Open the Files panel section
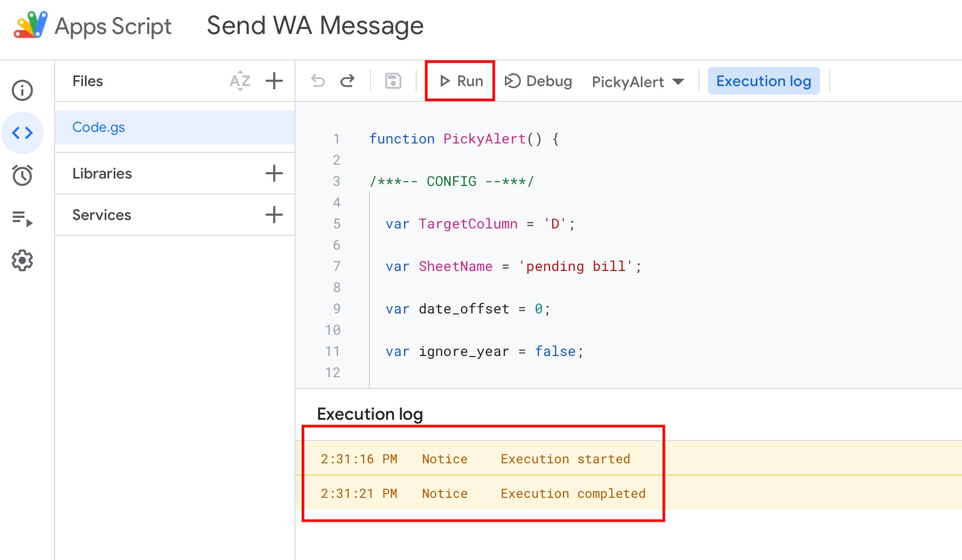 click(x=88, y=81)
